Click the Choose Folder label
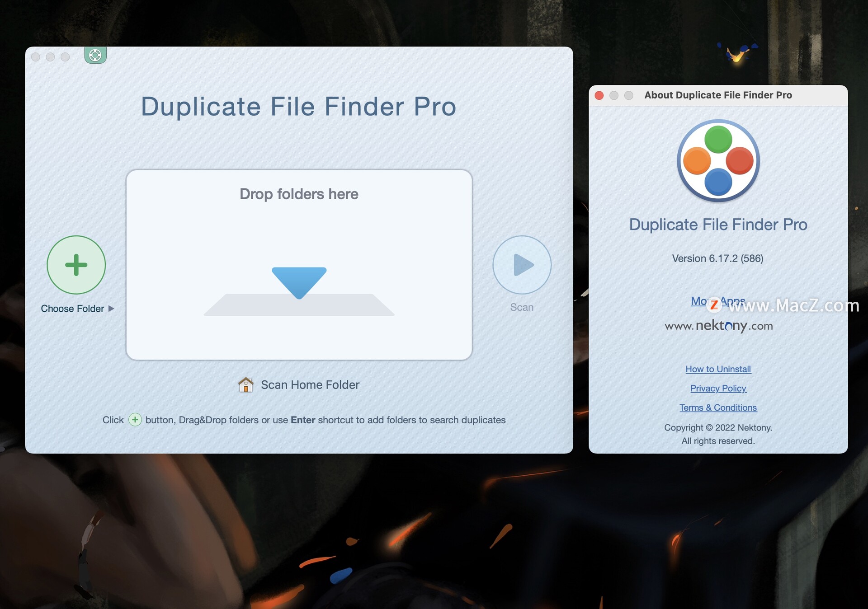Image resolution: width=868 pixels, height=609 pixels. [72, 309]
